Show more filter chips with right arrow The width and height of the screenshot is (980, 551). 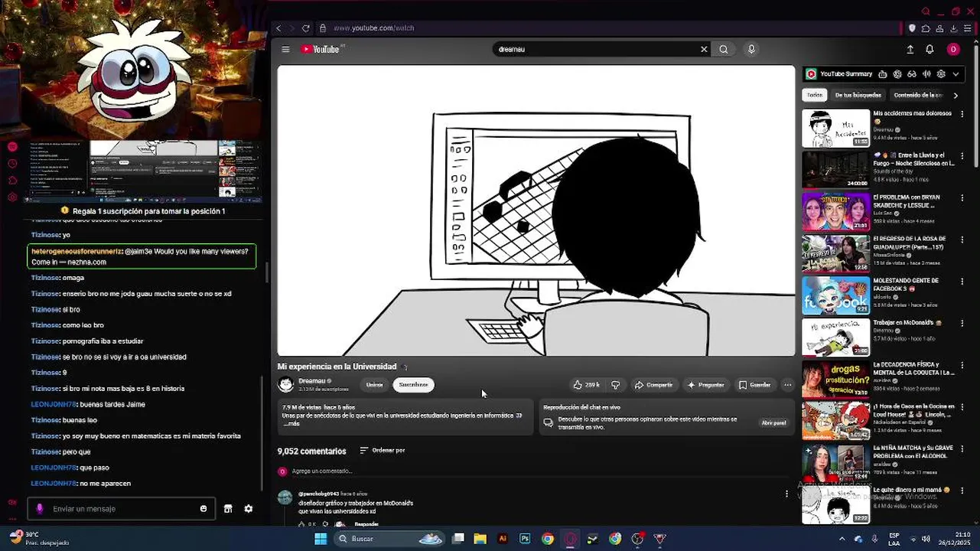956,96
